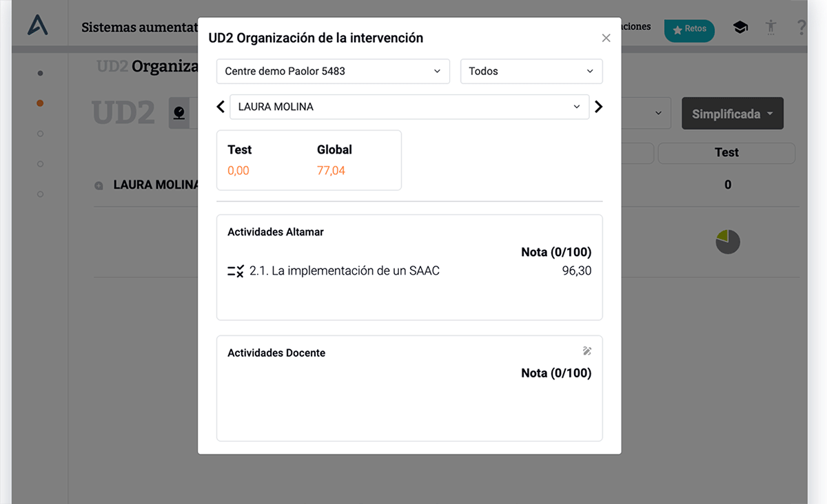Open the graduation cap icon
This screenshot has height=504, width=827.
tap(740, 28)
